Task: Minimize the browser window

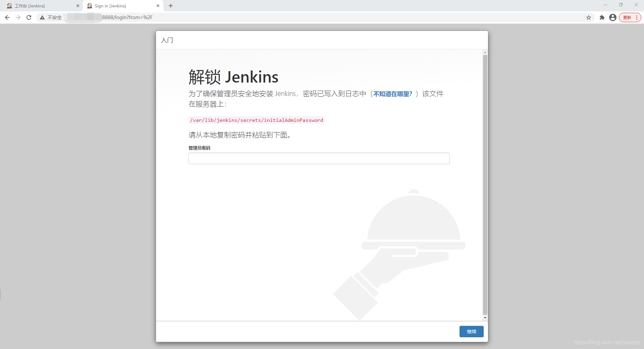Action: click(605, 5)
